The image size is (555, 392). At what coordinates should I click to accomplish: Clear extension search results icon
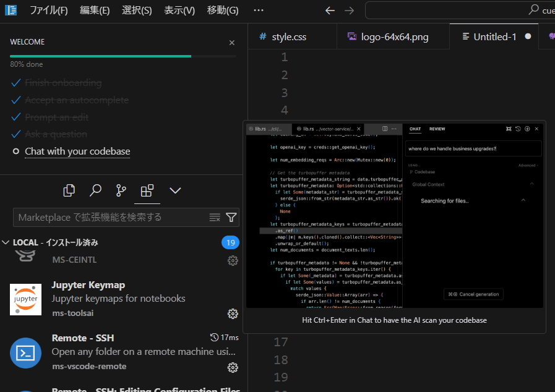215,217
